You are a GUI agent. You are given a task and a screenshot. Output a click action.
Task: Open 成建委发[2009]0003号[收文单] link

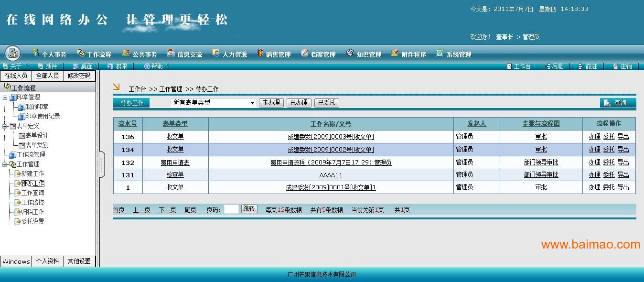[331, 137]
